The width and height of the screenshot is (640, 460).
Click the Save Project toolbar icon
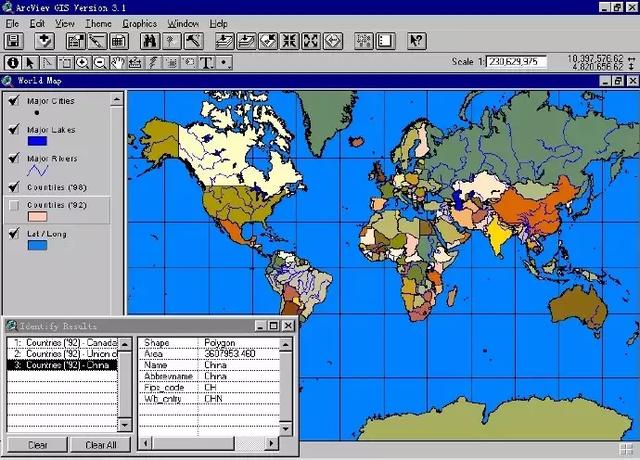coord(14,41)
